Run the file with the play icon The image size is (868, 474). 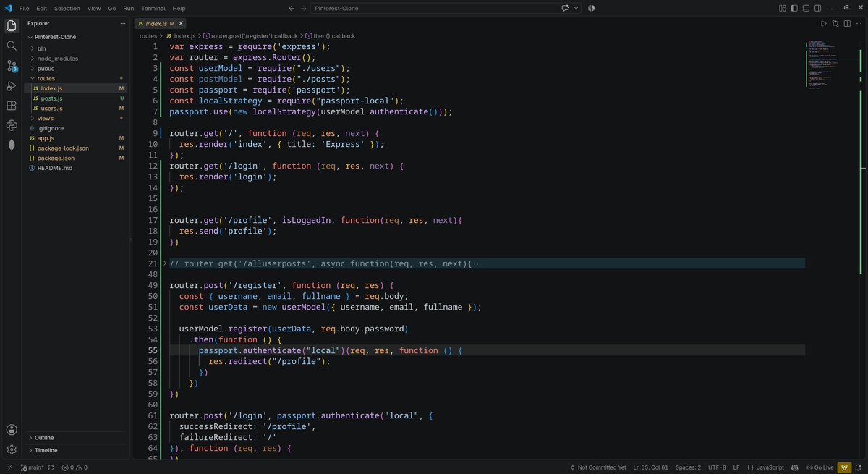[823, 23]
